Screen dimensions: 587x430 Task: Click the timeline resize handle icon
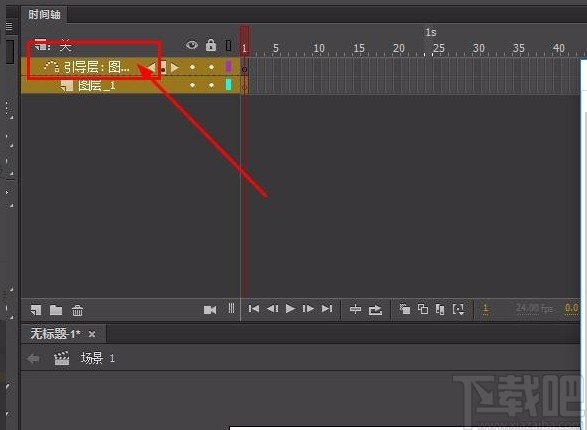tap(231, 308)
